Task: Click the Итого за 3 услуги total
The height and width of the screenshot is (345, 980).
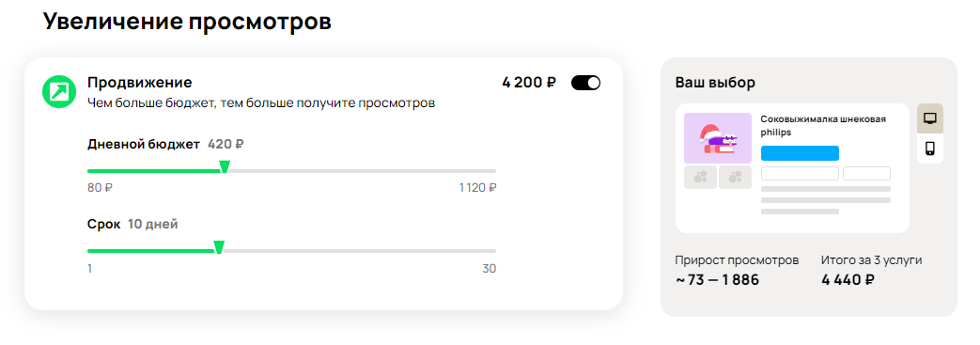Action: click(x=848, y=280)
